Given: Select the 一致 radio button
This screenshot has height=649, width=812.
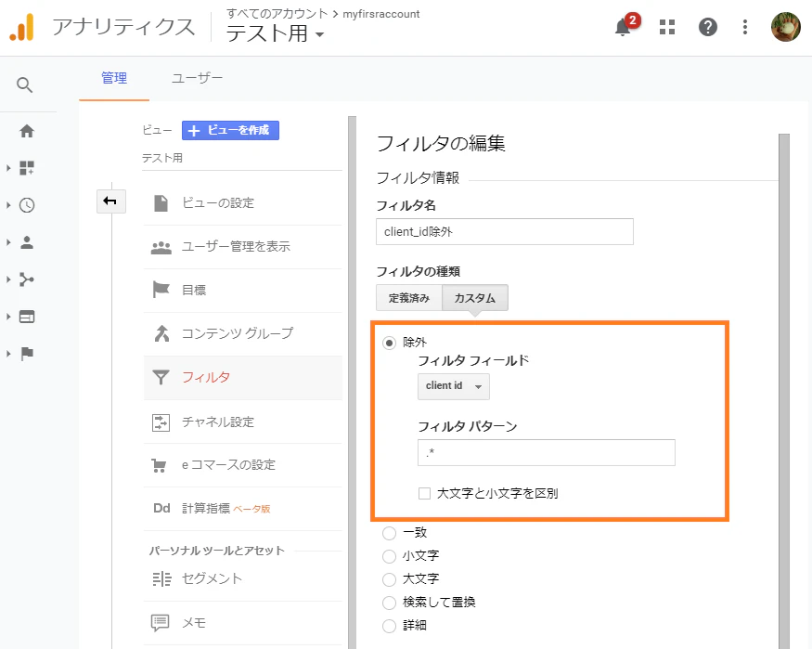Looking at the screenshot, I should pyautogui.click(x=390, y=532).
